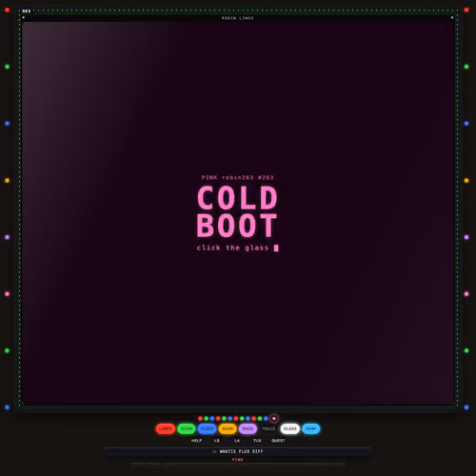The height and width of the screenshot is (476, 476).
Task: Run the HELP shortcut command
Action: coord(196,441)
